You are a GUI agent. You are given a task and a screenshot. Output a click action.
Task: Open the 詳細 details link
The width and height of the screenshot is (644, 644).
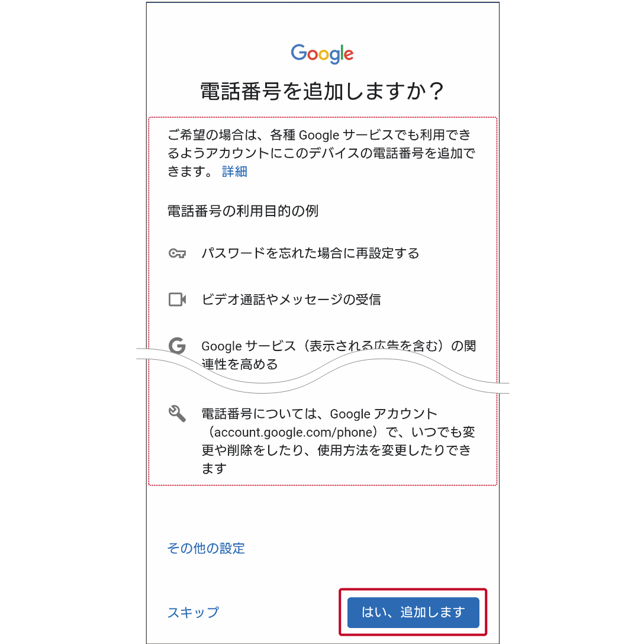[234, 171]
